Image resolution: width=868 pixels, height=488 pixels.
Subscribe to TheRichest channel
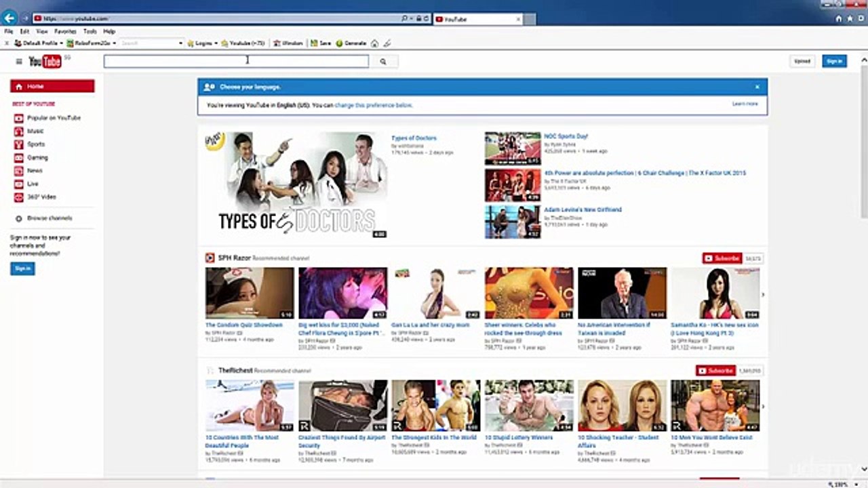click(x=715, y=371)
